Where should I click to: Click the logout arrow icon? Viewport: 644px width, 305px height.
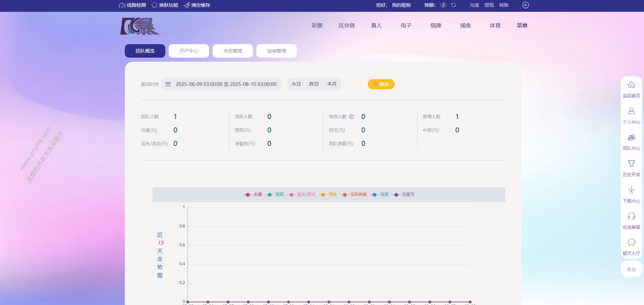click(x=525, y=5)
